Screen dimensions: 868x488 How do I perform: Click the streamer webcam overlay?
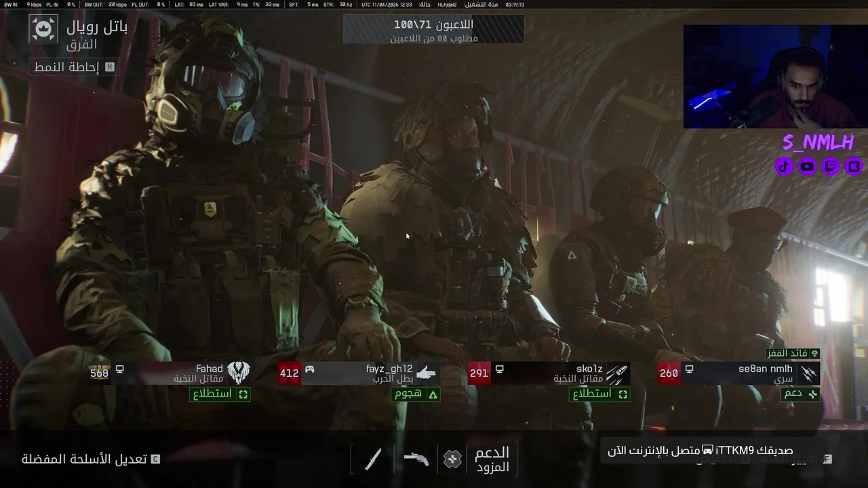pyautogui.click(x=773, y=77)
